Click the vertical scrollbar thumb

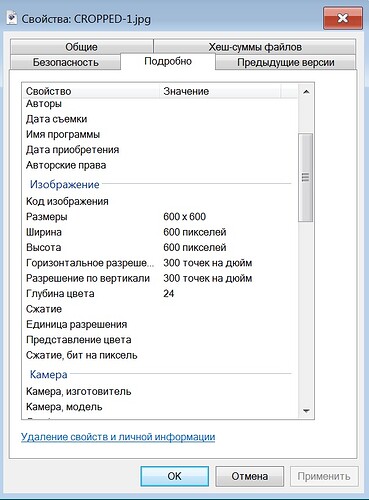(x=305, y=177)
